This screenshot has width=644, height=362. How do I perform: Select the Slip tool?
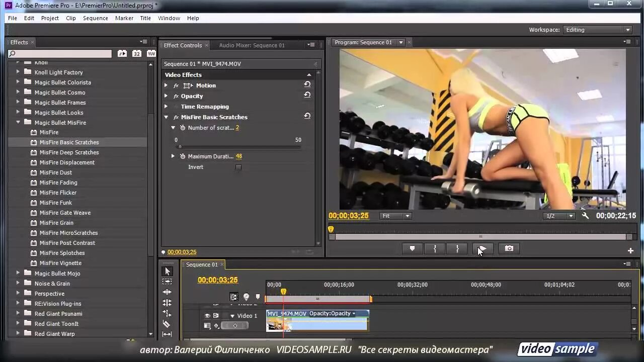click(x=168, y=334)
